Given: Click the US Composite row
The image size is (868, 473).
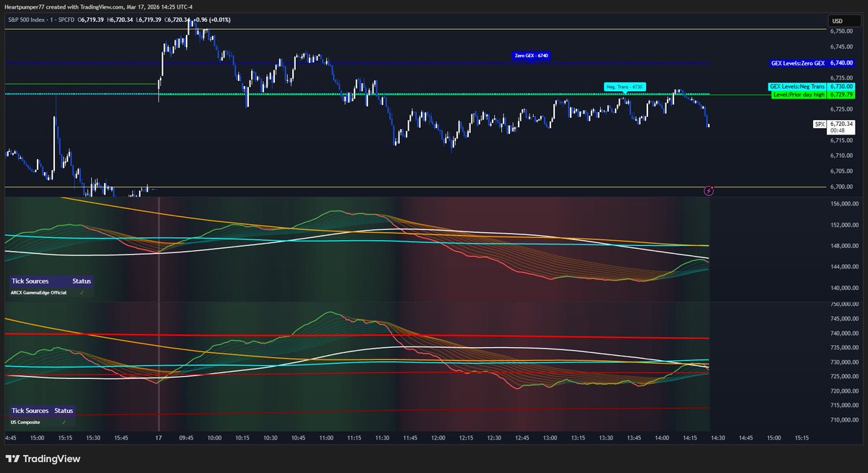Looking at the screenshot, I should click(x=42, y=422).
